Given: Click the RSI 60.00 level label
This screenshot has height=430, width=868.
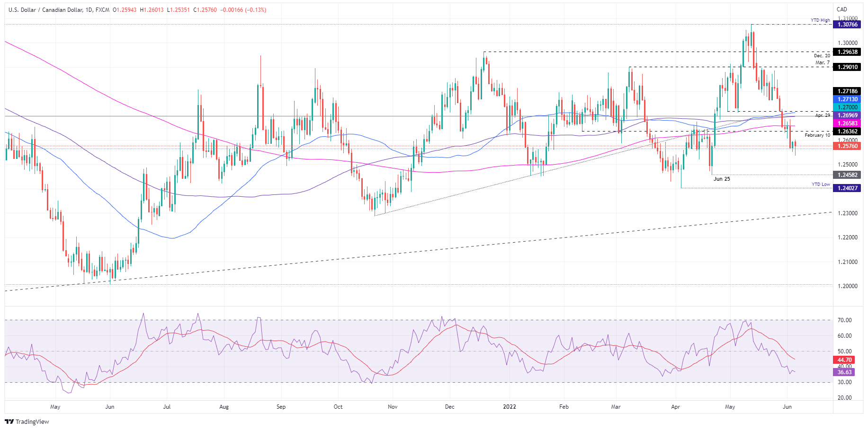Looking at the screenshot, I should 844,336.
